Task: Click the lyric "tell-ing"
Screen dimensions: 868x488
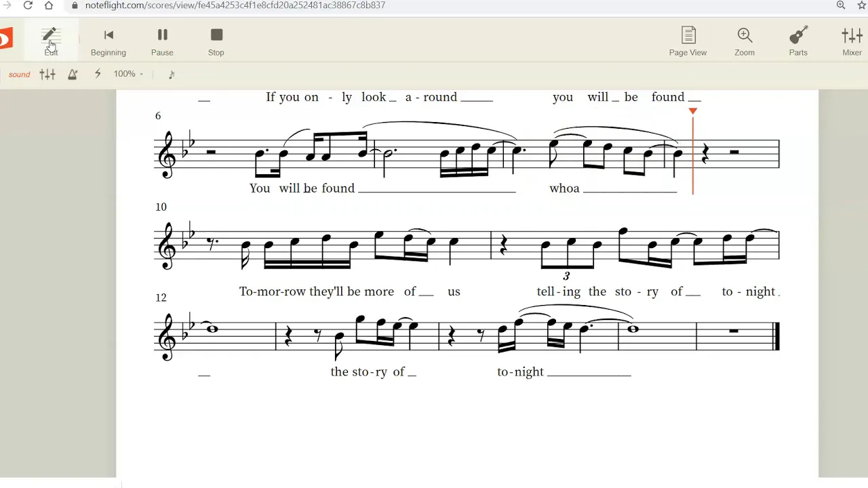Action: pyautogui.click(x=559, y=292)
